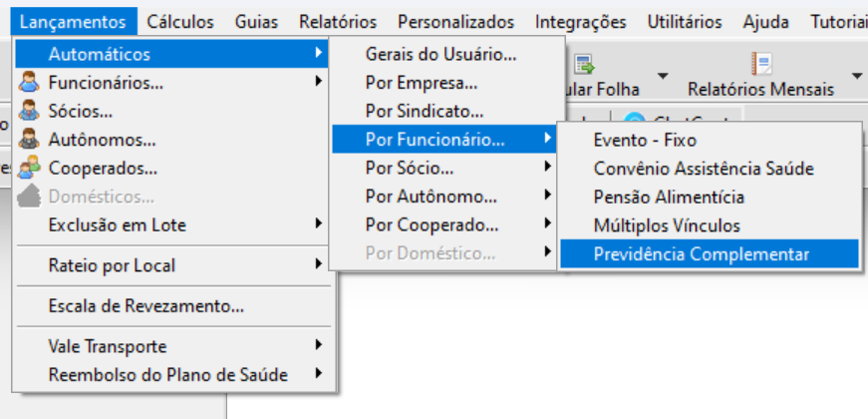Click the Relatórios Mensais notebook icon

pos(761,63)
